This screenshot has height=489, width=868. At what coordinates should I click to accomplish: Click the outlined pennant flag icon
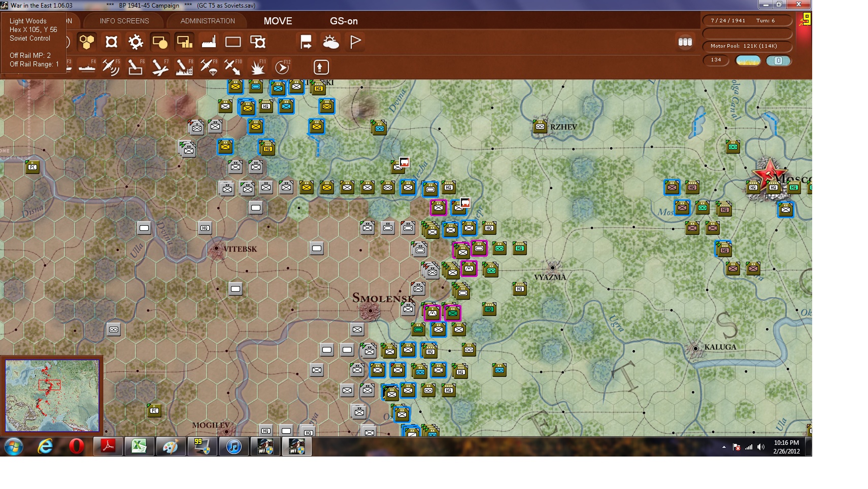(355, 42)
